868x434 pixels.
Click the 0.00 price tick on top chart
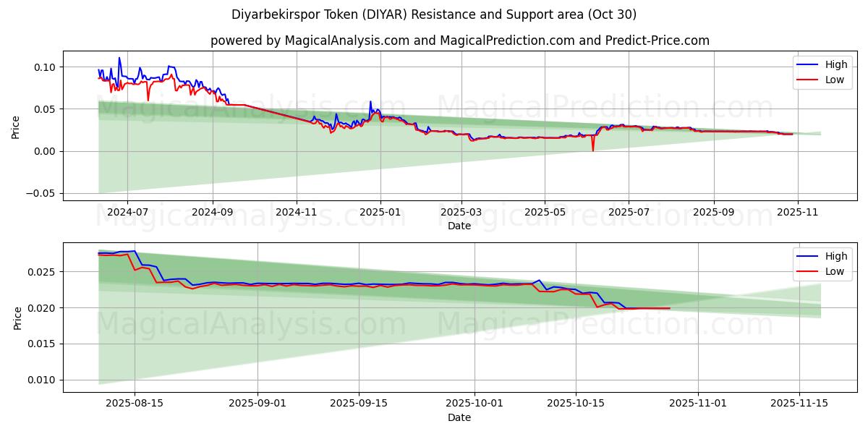click(x=45, y=151)
